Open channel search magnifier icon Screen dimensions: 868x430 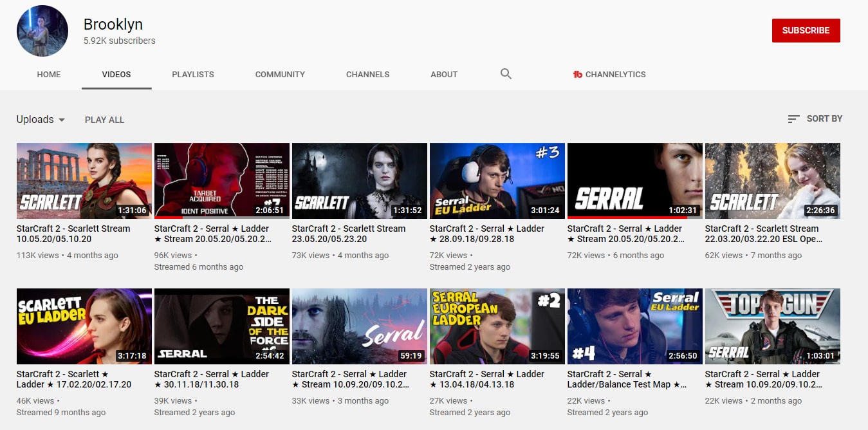point(506,74)
